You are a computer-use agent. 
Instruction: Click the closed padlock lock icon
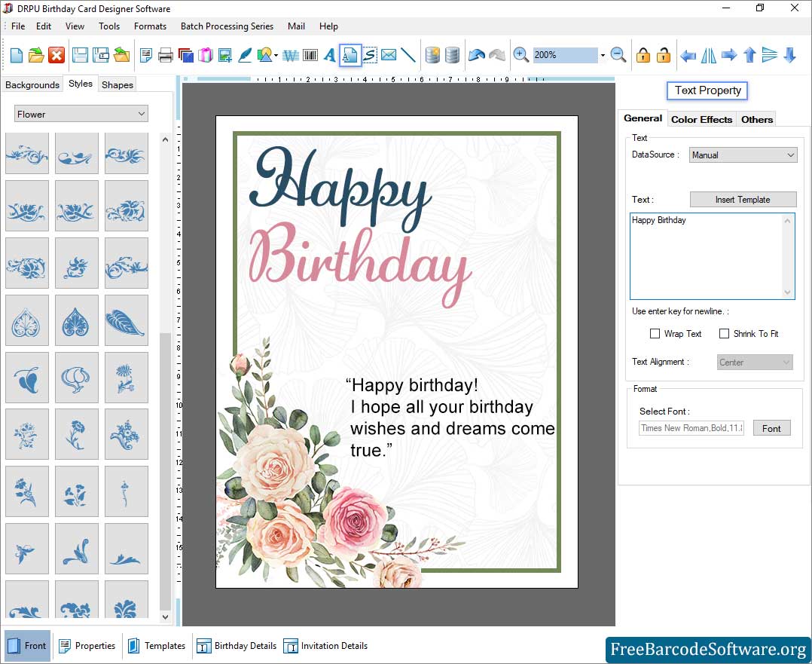tap(643, 55)
